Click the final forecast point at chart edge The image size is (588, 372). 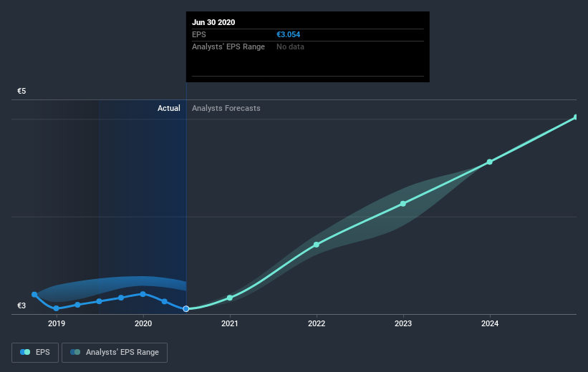click(x=576, y=117)
